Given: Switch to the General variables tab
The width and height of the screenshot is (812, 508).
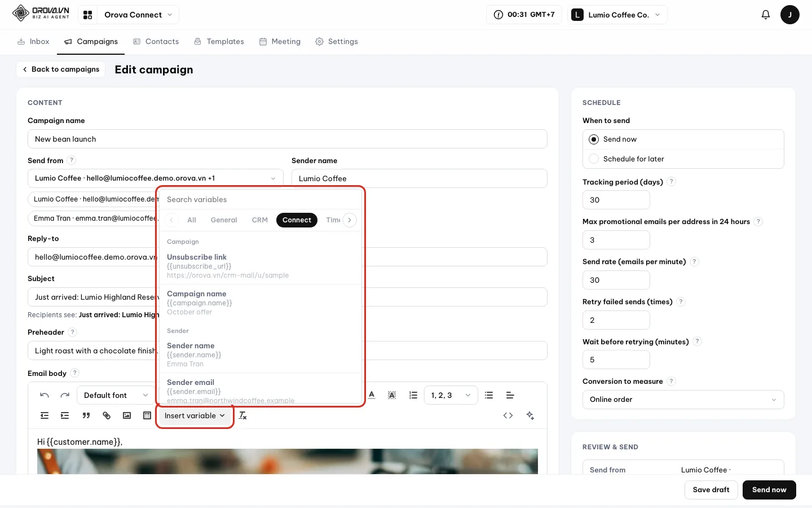Looking at the screenshot, I should (224, 220).
